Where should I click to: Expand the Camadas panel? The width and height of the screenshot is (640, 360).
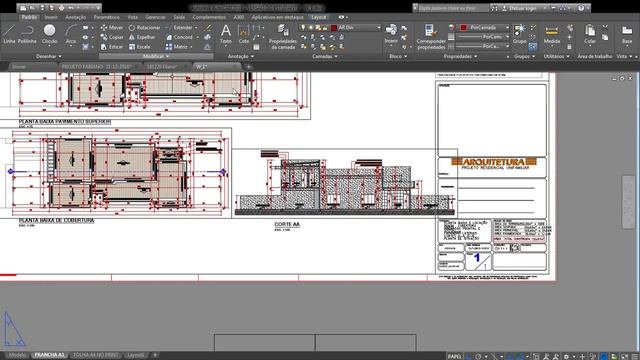click(325, 56)
